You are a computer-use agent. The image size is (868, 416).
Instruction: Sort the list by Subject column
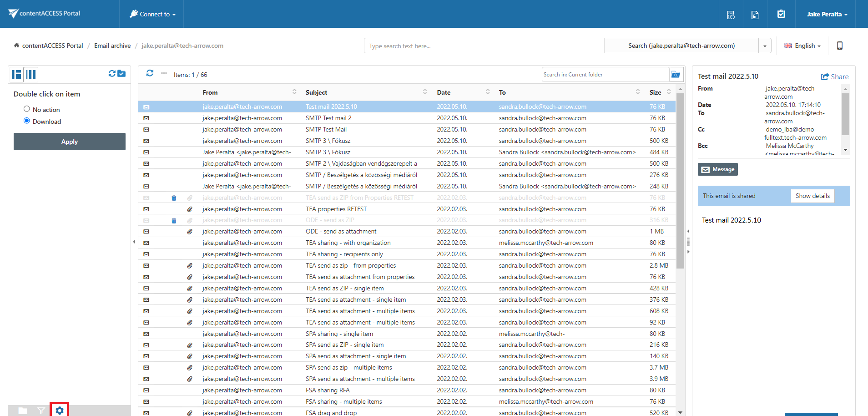click(x=317, y=92)
